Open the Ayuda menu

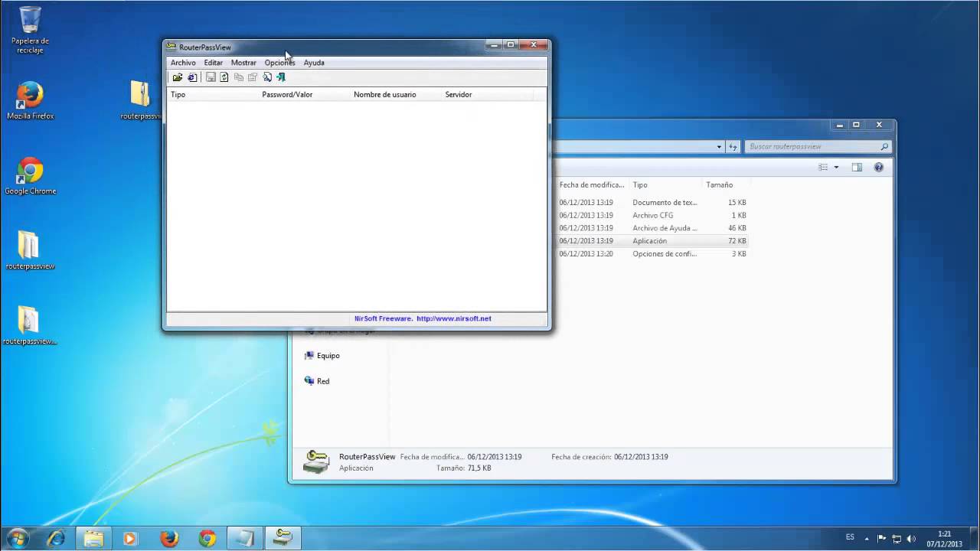314,63
